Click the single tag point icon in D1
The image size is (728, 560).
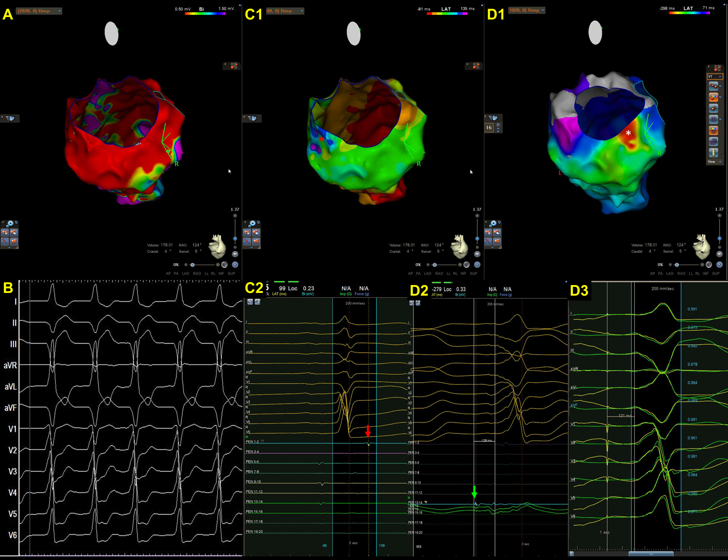coord(714,109)
